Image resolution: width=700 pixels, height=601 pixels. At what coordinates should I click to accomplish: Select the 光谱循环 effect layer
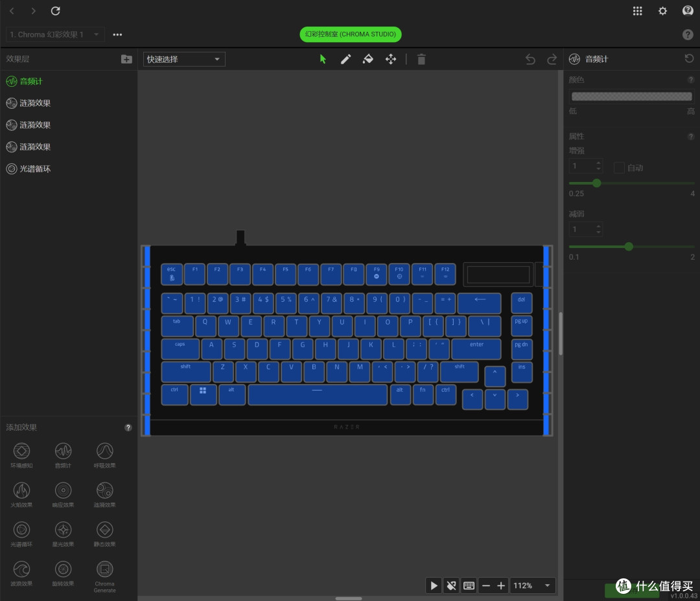click(x=68, y=168)
